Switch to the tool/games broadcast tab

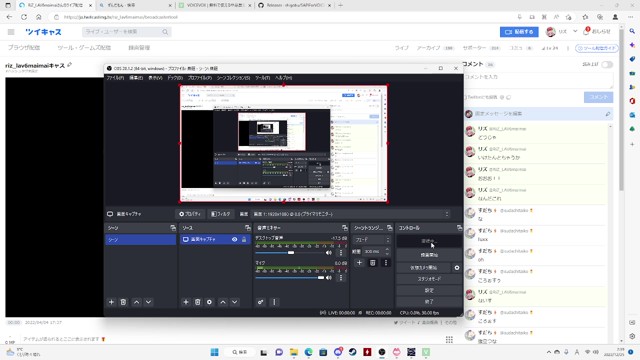(x=84, y=48)
